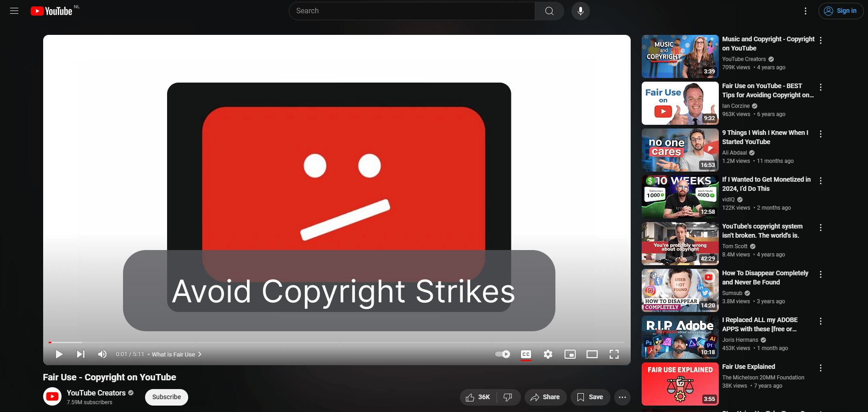Open options for Tom Scott's copyright video
The height and width of the screenshot is (412, 868).
[x=821, y=228]
